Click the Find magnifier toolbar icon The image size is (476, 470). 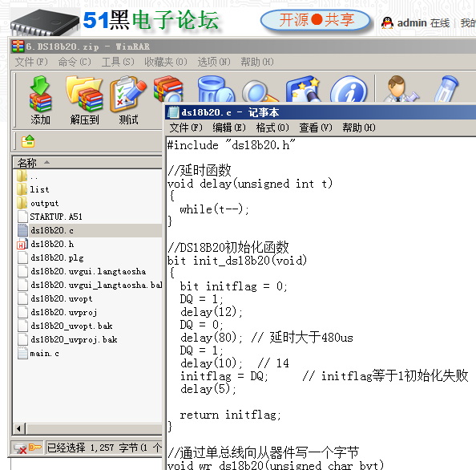pos(260,91)
